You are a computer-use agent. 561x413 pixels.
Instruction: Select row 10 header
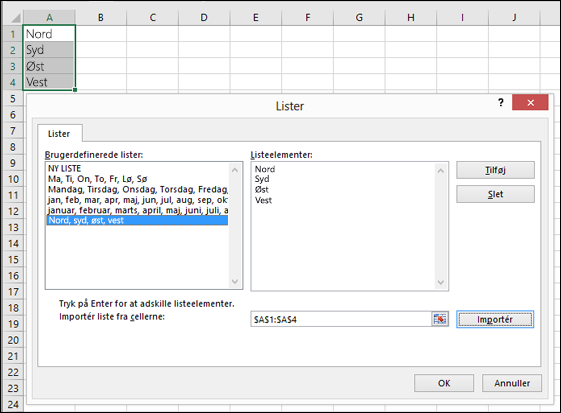(13, 179)
